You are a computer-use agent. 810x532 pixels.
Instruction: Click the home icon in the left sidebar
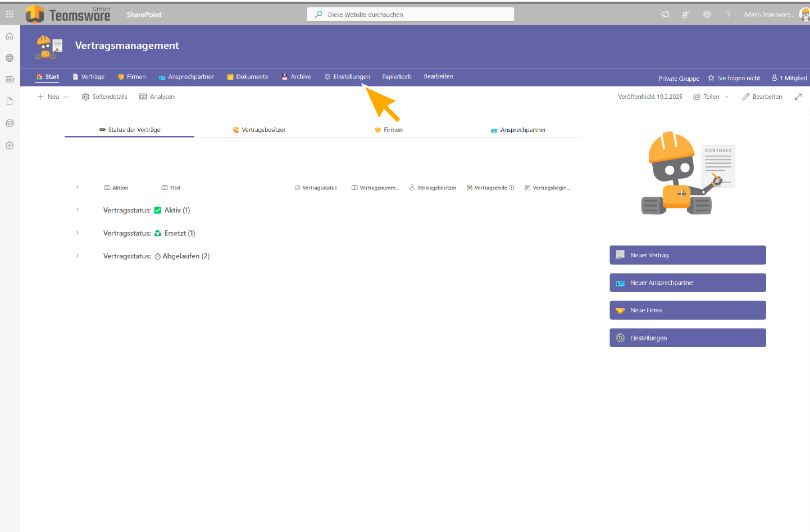pyautogui.click(x=10, y=37)
